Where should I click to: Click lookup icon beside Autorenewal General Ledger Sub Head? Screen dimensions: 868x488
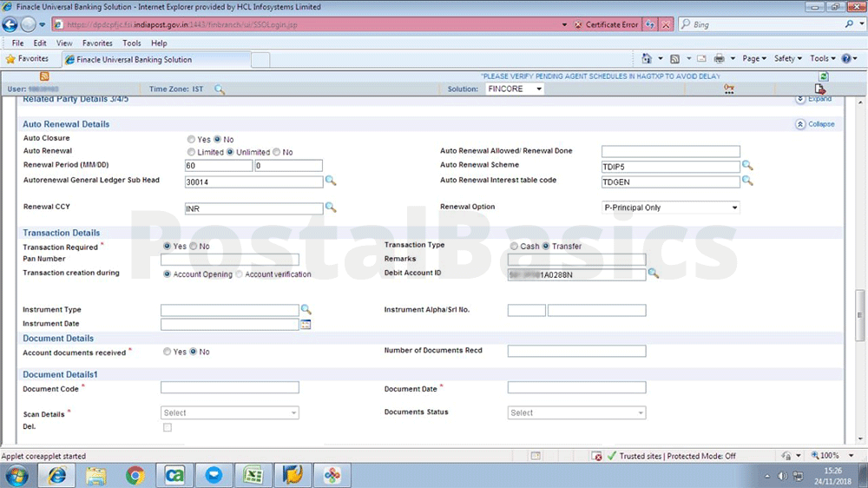click(x=330, y=181)
